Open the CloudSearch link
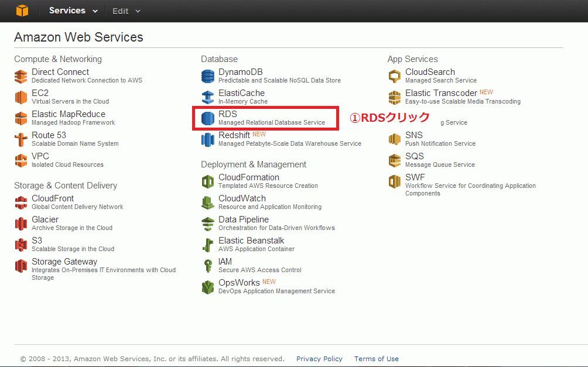This screenshot has height=367, width=588. point(430,72)
